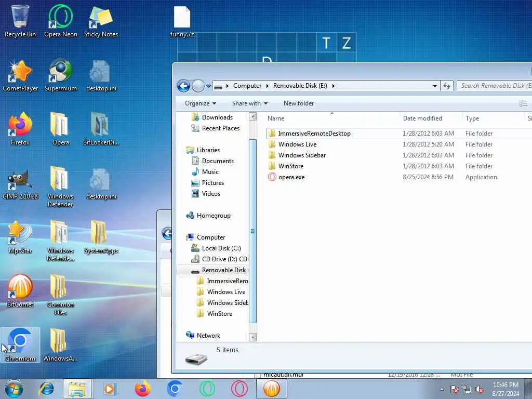Select Local Disk (C:) in navigation pane
The height and width of the screenshot is (399, 532).
point(221,248)
